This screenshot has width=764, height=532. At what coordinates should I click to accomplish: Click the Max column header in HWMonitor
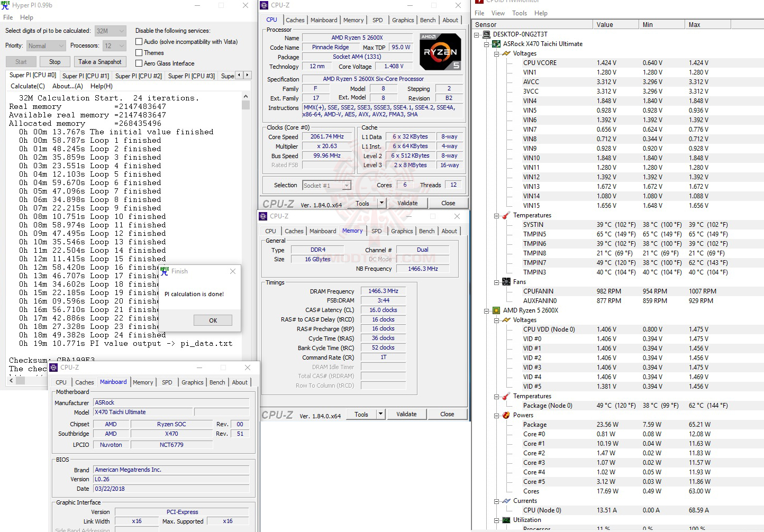pos(707,24)
